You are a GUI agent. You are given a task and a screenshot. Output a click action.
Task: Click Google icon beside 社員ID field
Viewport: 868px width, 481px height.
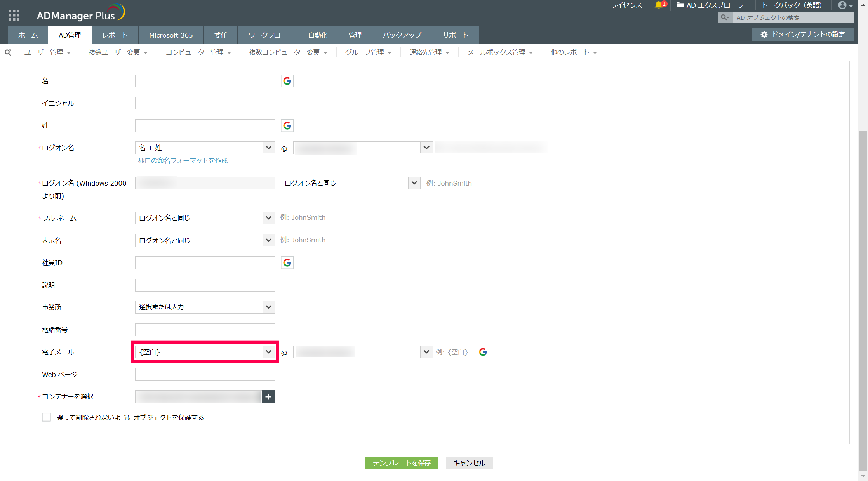click(x=287, y=263)
